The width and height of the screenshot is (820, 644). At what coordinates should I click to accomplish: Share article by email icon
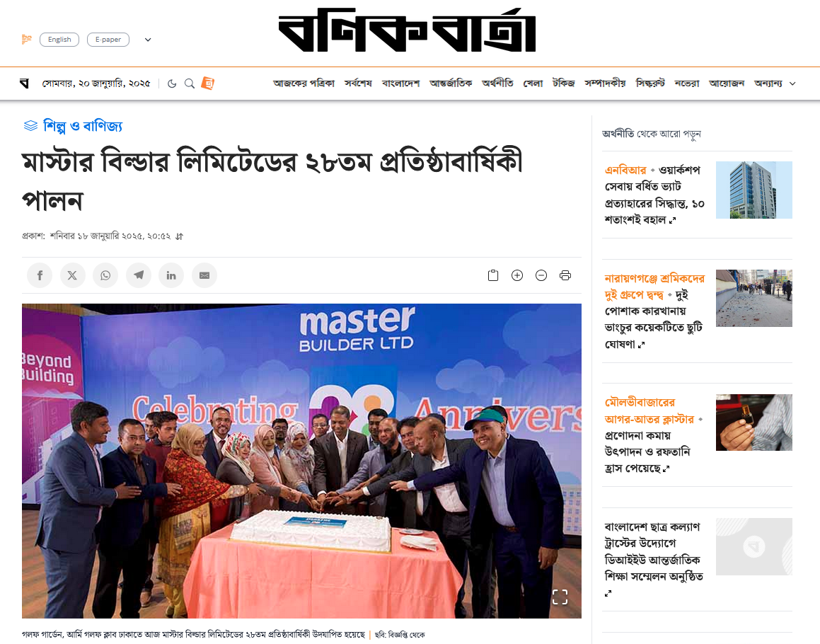click(x=204, y=275)
